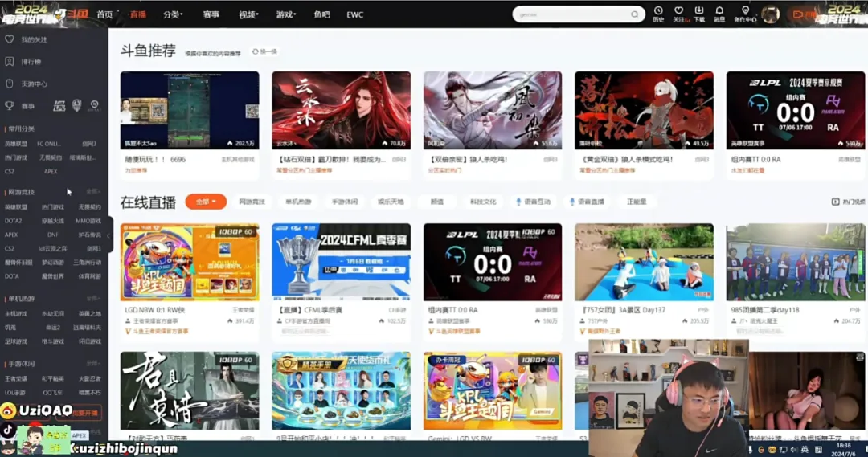This screenshot has height=457, width=868.
Task: Expand 全部 next to 单机热游
Action: [93, 298]
